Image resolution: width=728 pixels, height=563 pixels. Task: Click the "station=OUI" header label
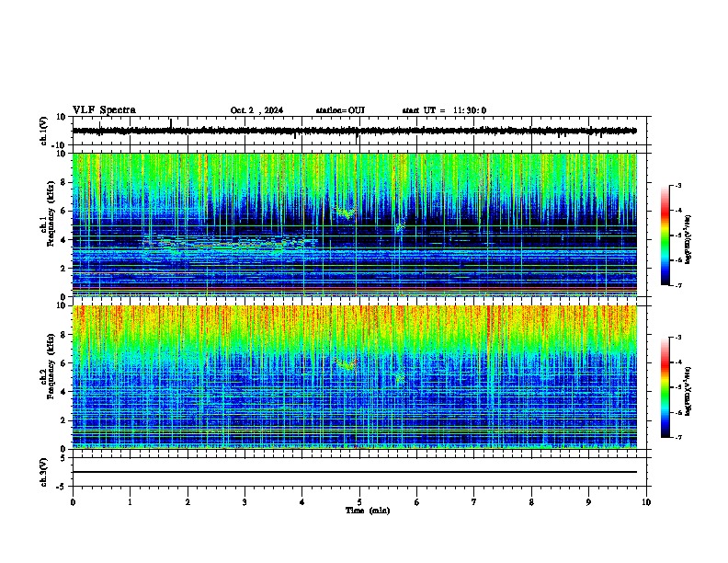pyautogui.click(x=340, y=110)
